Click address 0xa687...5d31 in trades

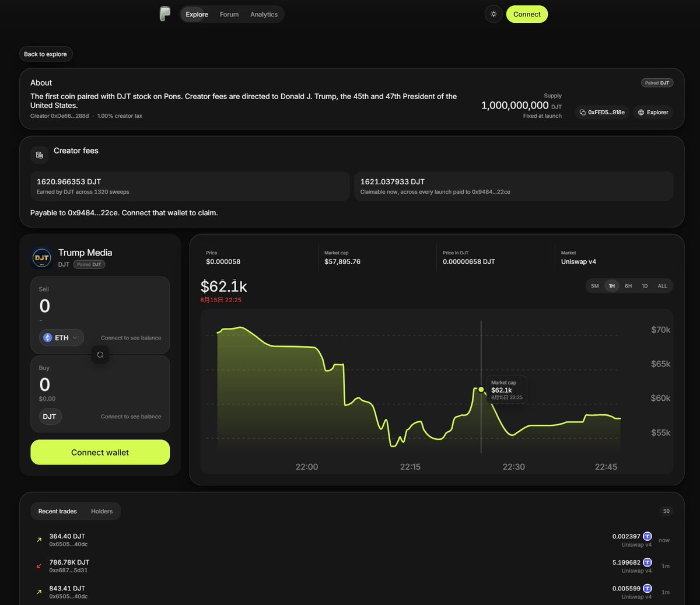pyautogui.click(x=68, y=570)
